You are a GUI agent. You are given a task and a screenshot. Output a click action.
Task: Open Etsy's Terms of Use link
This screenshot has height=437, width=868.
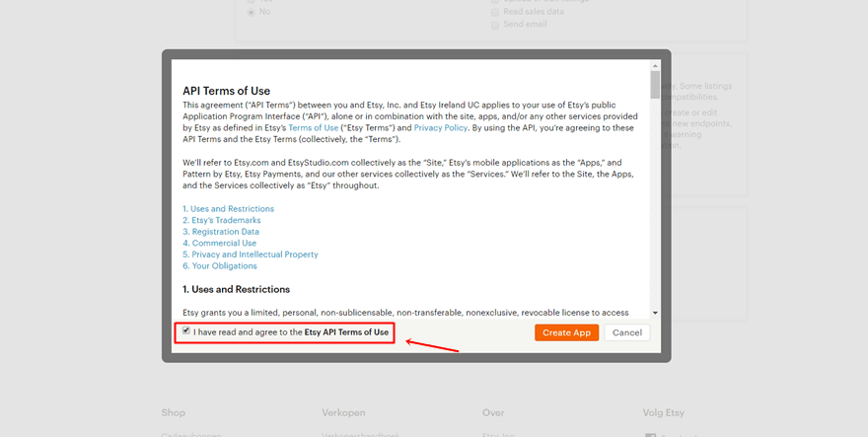click(x=314, y=128)
